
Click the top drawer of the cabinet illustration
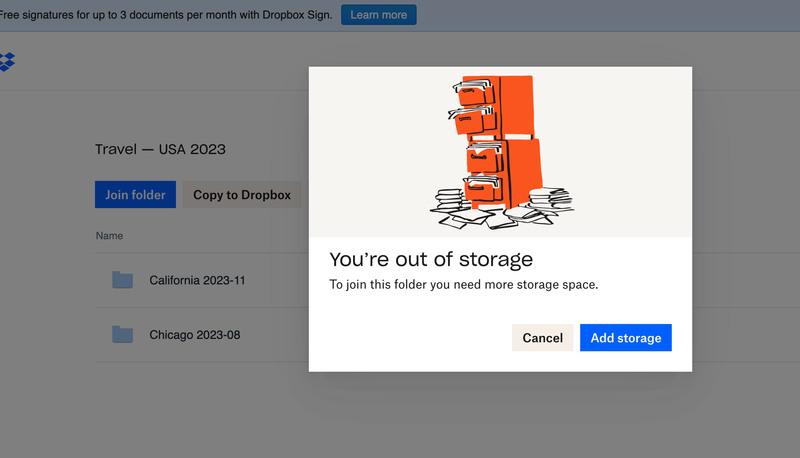473,92
